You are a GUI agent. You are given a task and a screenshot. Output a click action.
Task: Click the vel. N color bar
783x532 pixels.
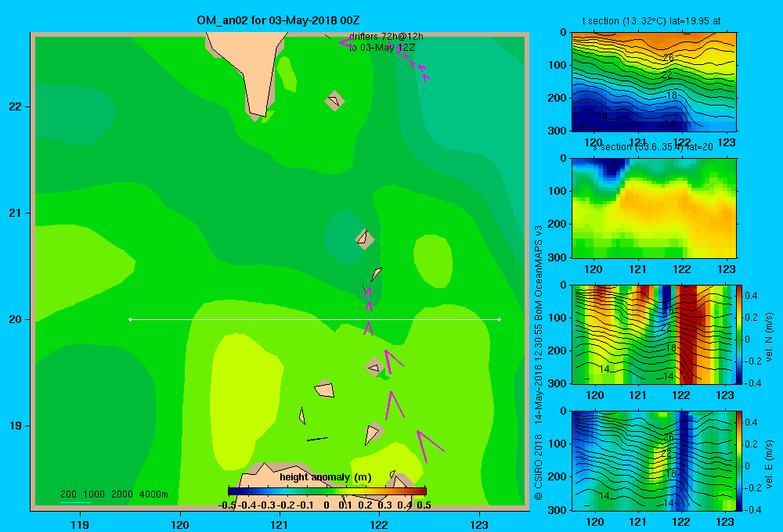[x=739, y=334]
